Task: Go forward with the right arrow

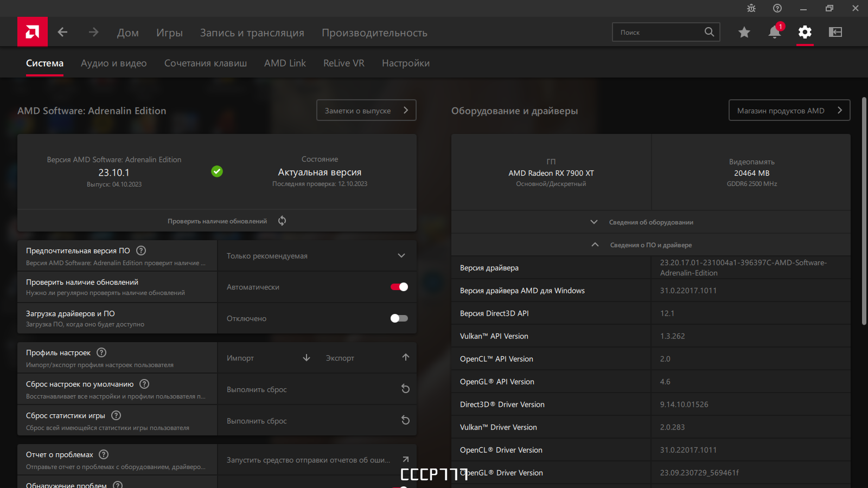Action: [93, 32]
